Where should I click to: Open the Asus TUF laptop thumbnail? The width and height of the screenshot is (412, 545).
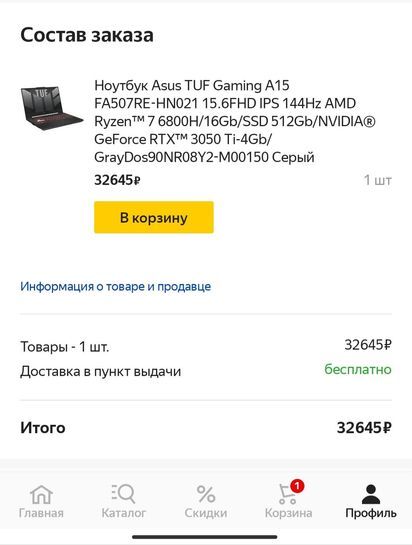coord(52,108)
